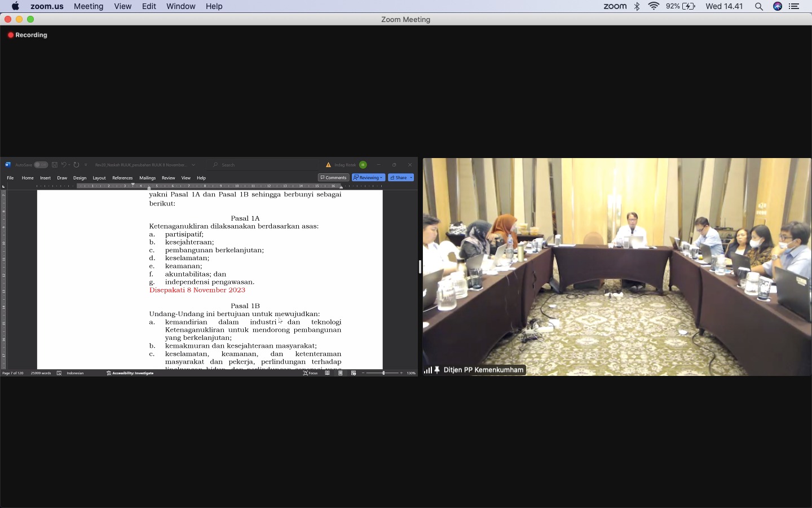Click the Comments button in Word
812x508 pixels.
[x=333, y=177]
